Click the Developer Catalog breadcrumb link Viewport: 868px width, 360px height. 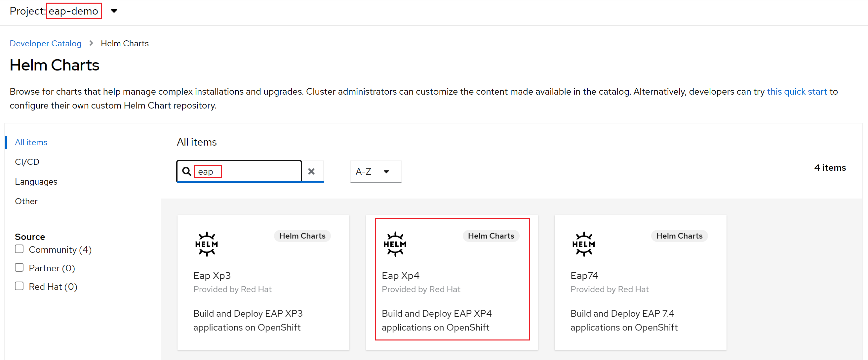(x=47, y=43)
